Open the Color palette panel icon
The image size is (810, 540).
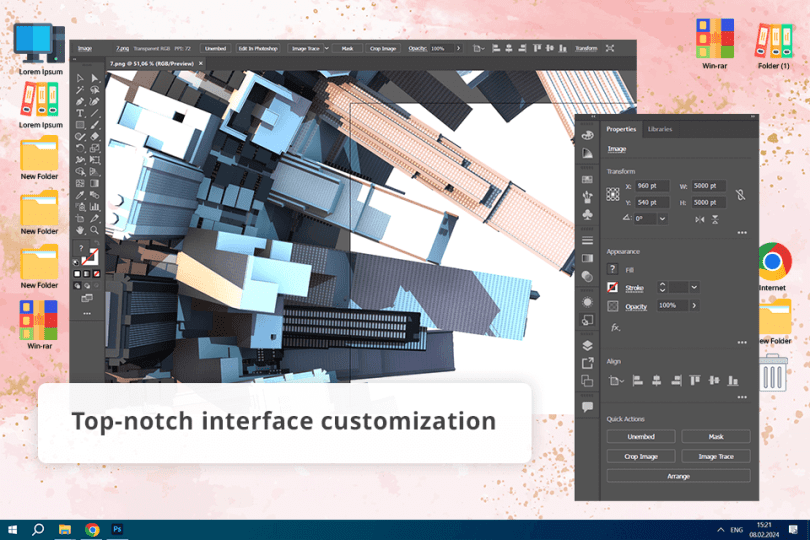[587, 136]
